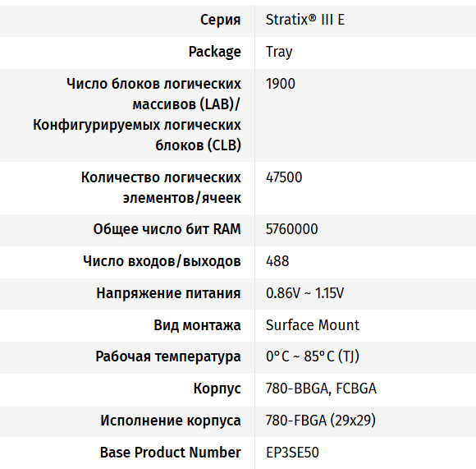Click the Напряжение питания label

(x=168, y=293)
